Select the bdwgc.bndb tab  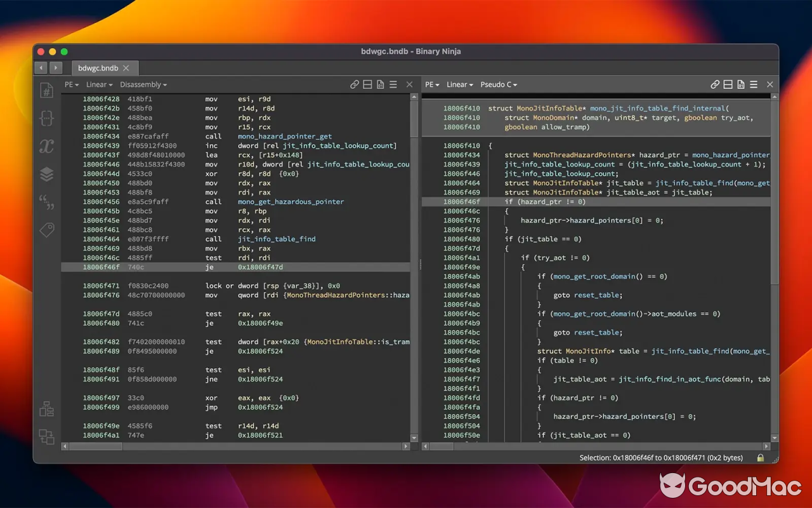98,68
